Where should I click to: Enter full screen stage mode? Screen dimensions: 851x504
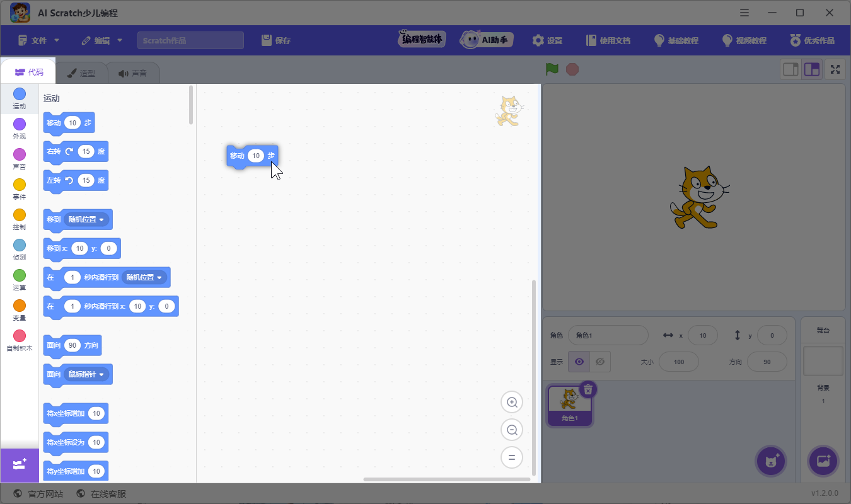coord(835,69)
